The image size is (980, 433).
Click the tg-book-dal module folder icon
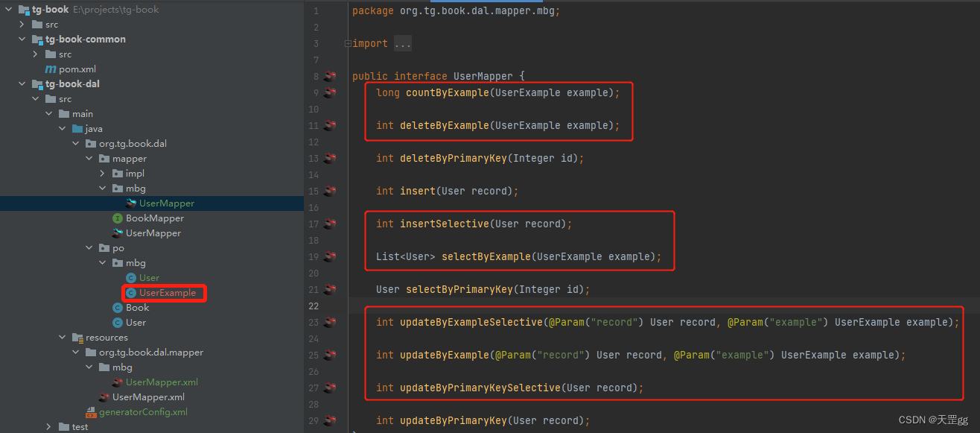click(37, 84)
